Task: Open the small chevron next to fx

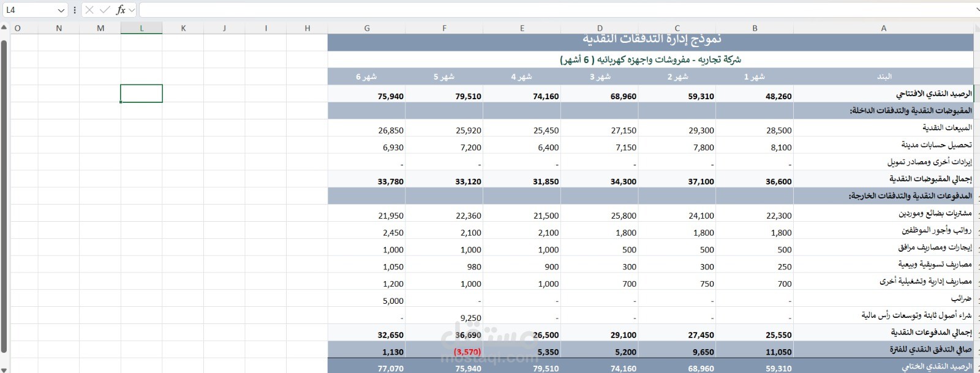Action: click(132, 10)
